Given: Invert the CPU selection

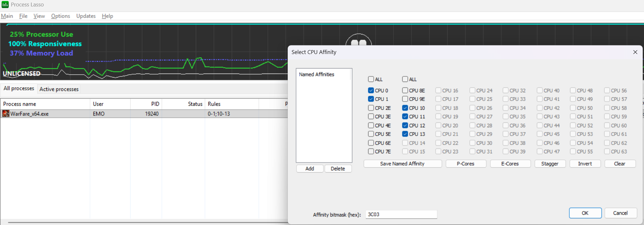Looking at the screenshot, I should [585, 164].
